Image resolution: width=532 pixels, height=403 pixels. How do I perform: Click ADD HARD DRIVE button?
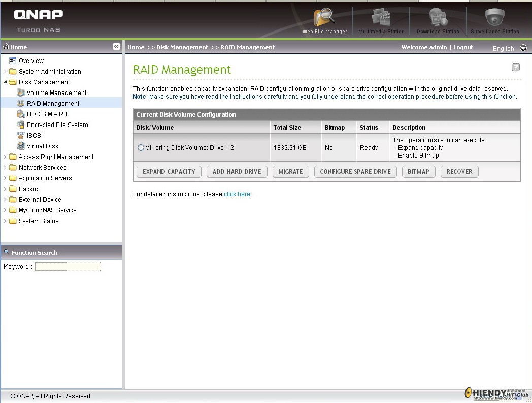coord(237,172)
